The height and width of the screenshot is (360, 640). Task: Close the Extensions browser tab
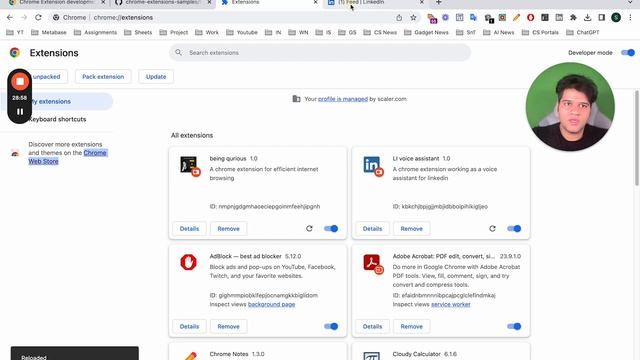click(315, 2)
